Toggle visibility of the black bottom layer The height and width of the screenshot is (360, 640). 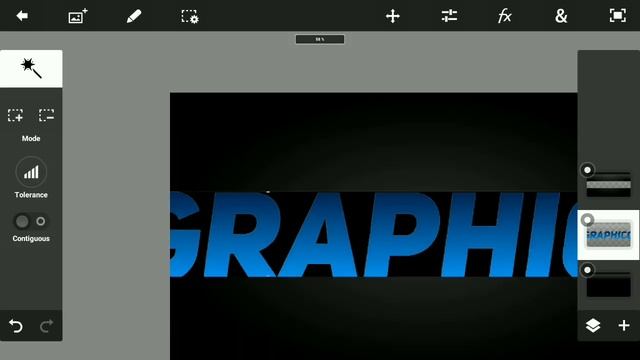[587, 270]
